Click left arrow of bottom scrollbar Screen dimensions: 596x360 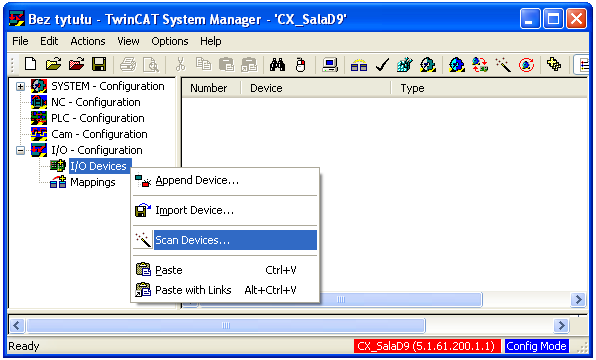click(17, 326)
